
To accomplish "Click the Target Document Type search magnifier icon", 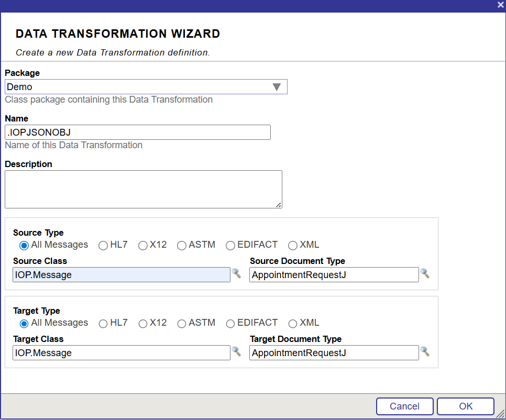I will click(x=425, y=351).
